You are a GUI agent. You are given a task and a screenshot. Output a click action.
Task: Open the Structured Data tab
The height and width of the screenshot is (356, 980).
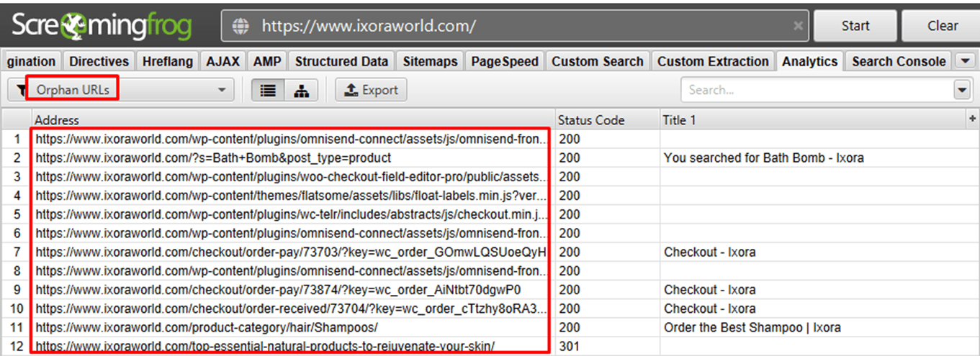[x=341, y=62]
